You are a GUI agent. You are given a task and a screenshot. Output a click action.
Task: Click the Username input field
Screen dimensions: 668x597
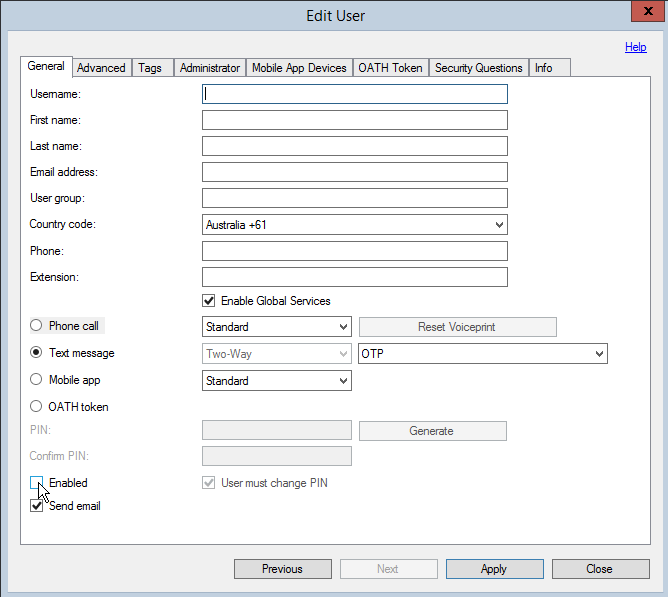(x=354, y=94)
